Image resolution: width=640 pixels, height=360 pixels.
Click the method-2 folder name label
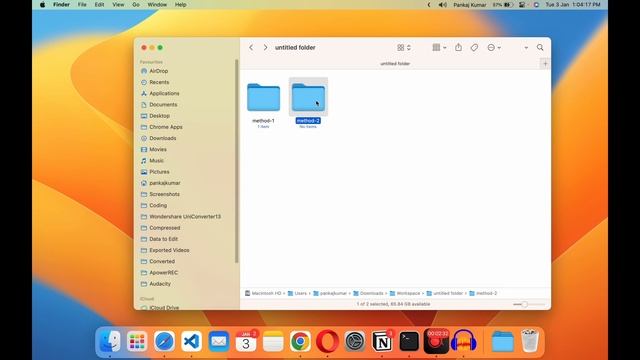point(308,121)
